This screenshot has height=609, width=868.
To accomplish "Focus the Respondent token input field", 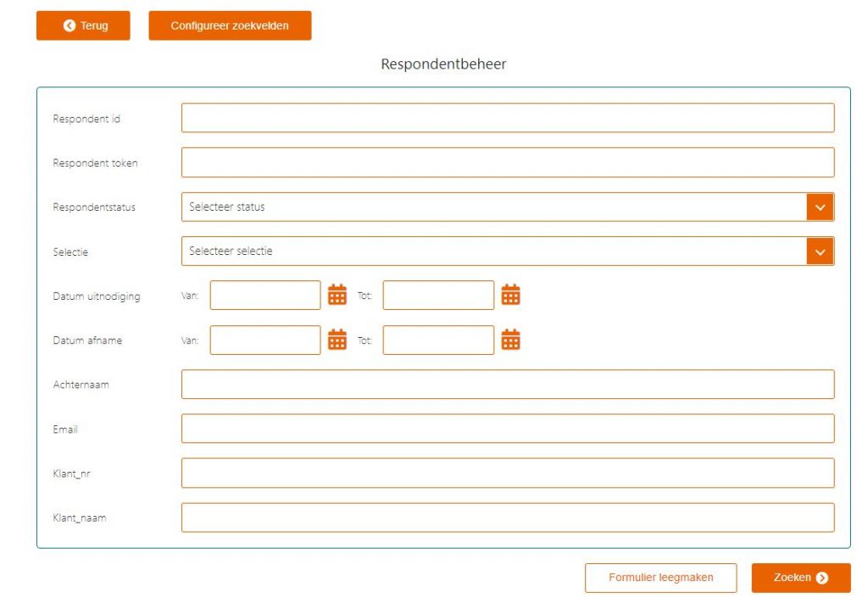I will pyautogui.click(x=508, y=162).
